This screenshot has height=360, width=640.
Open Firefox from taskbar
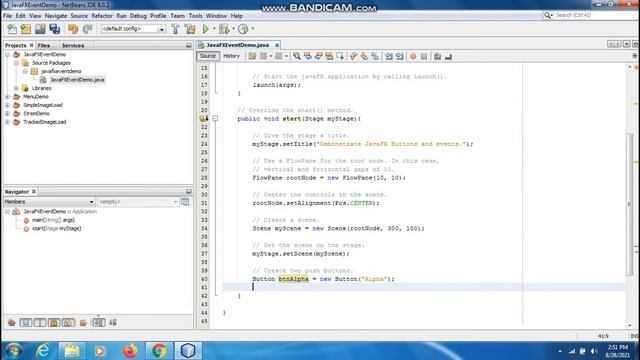click(130, 351)
